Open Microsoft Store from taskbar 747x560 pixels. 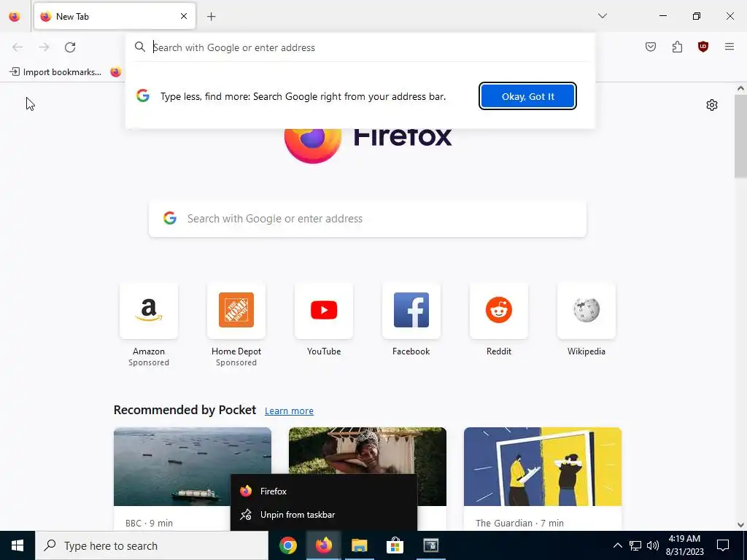click(x=395, y=545)
